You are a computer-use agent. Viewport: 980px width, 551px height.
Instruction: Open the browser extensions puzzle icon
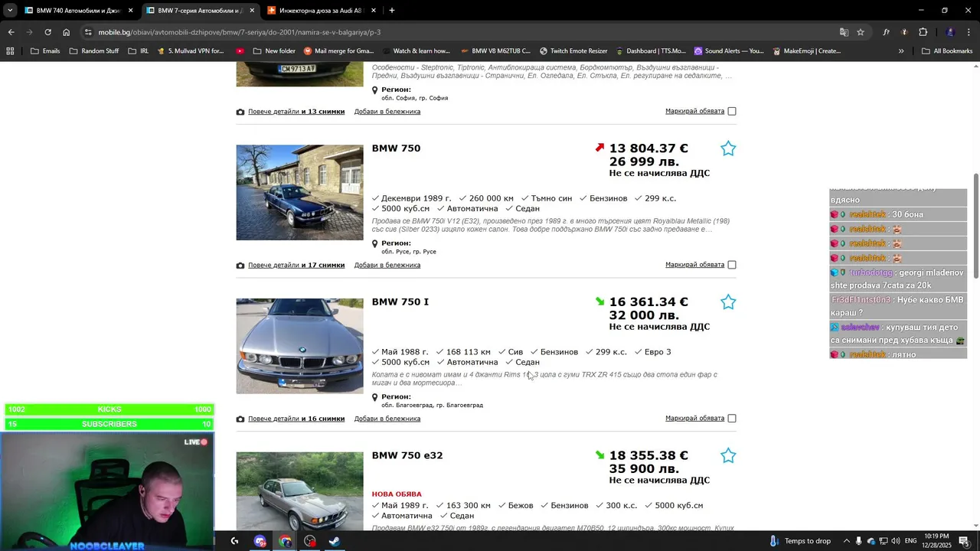coord(923,32)
